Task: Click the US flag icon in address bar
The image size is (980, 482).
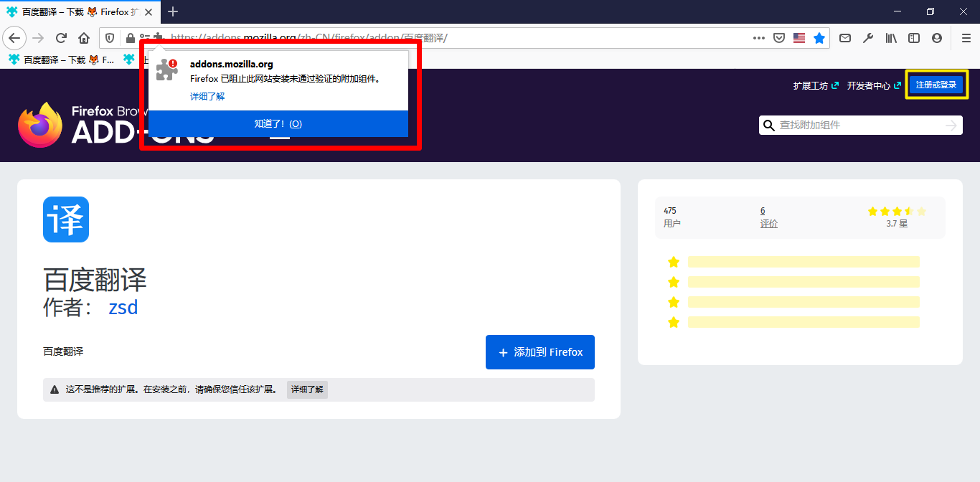Action: click(x=799, y=38)
